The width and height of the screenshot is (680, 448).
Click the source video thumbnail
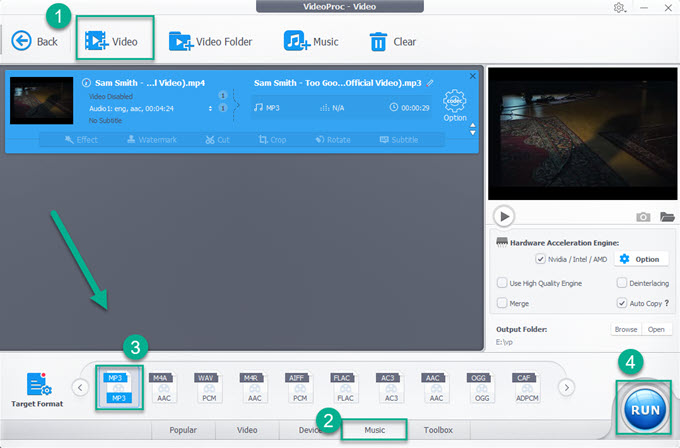click(42, 101)
